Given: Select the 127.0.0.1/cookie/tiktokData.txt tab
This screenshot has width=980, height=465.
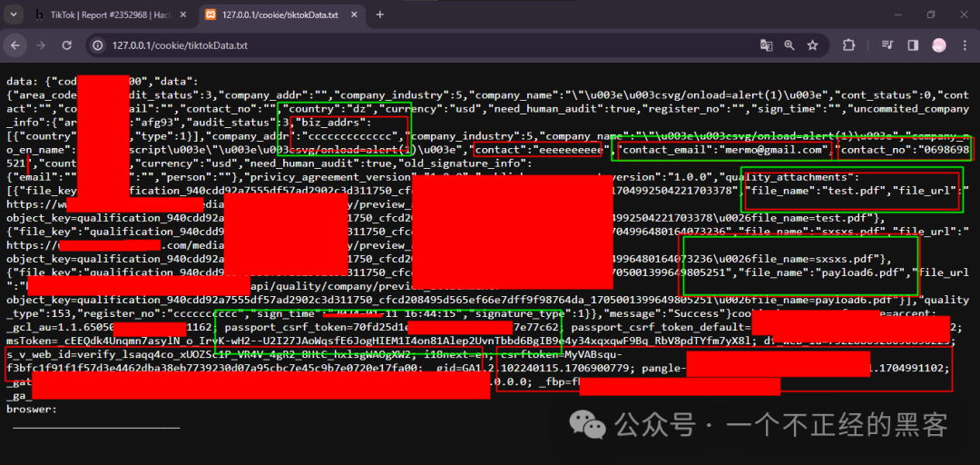Looking at the screenshot, I should click(x=280, y=15).
